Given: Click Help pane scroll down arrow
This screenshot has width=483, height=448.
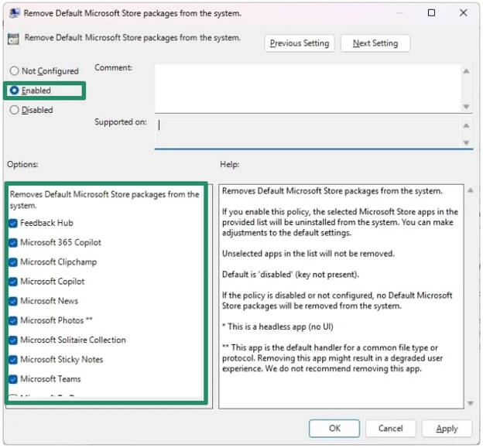Looking at the screenshot, I should coord(471,403).
